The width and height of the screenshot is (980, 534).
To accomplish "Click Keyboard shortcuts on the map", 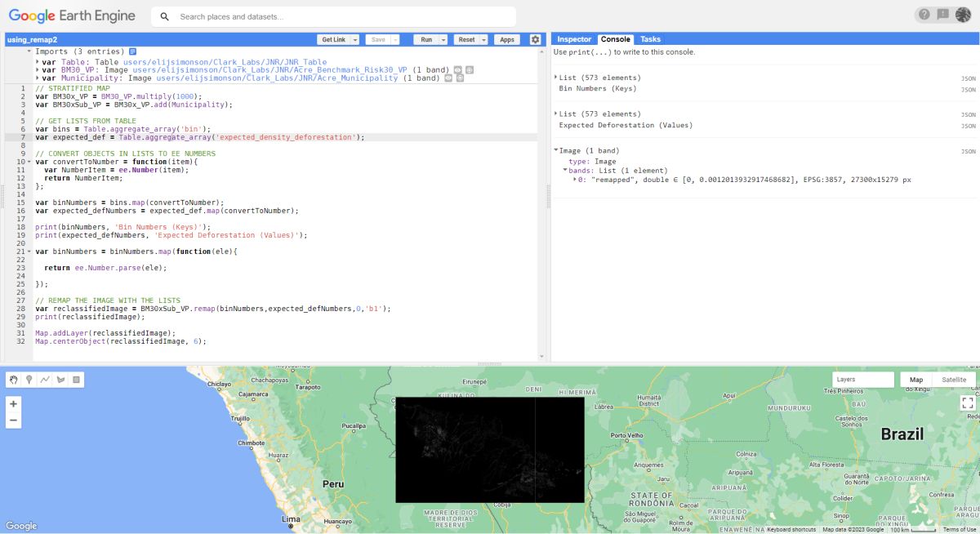I will (x=791, y=529).
